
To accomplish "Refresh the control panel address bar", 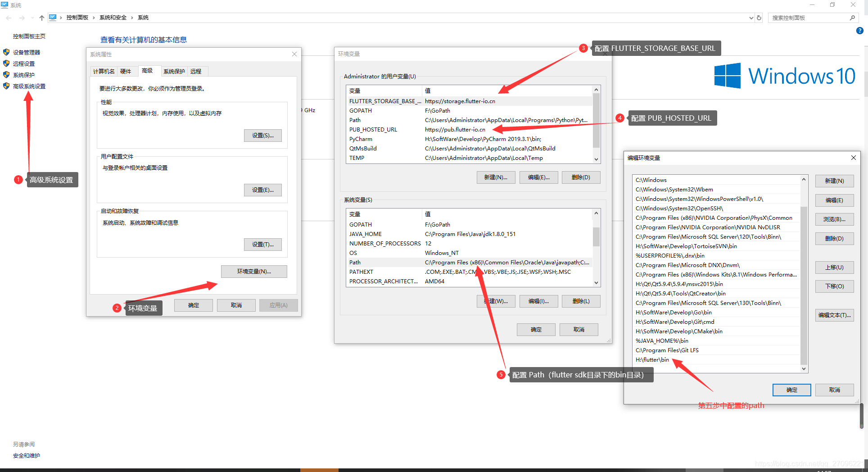I will (x=759, y=18).
